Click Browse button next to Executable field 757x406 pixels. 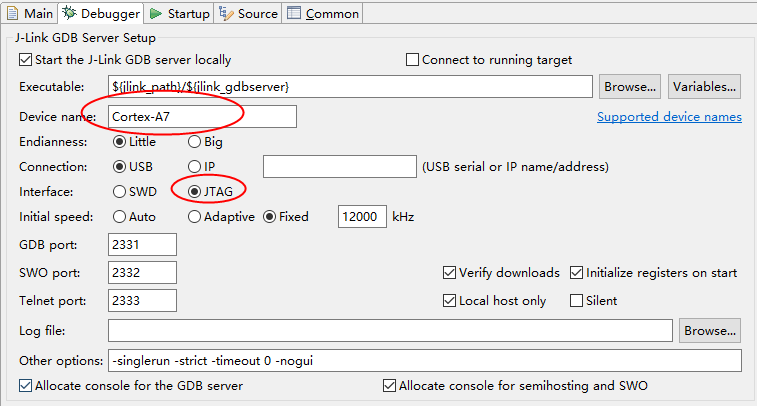point(630,86)
